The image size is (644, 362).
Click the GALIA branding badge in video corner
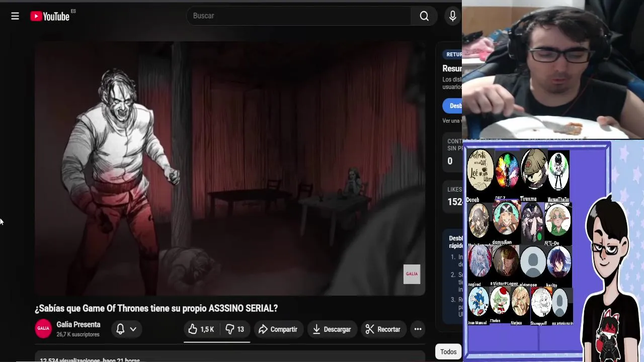[412, 274]
